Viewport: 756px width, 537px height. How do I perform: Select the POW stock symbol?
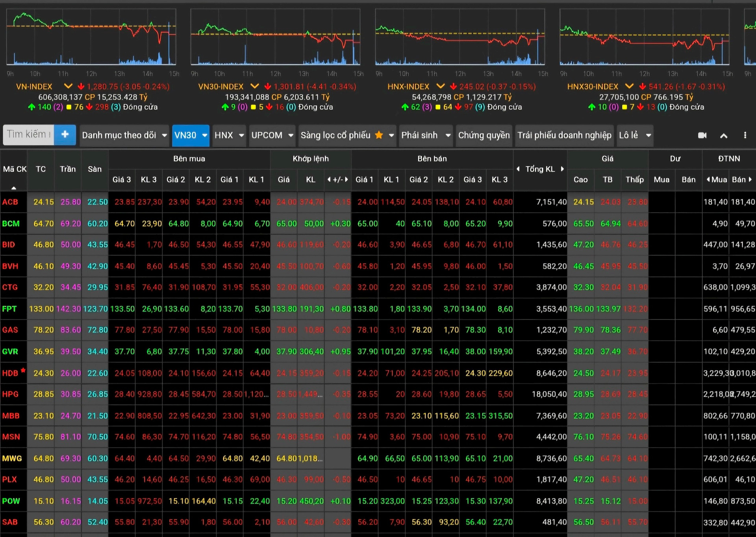11,501
